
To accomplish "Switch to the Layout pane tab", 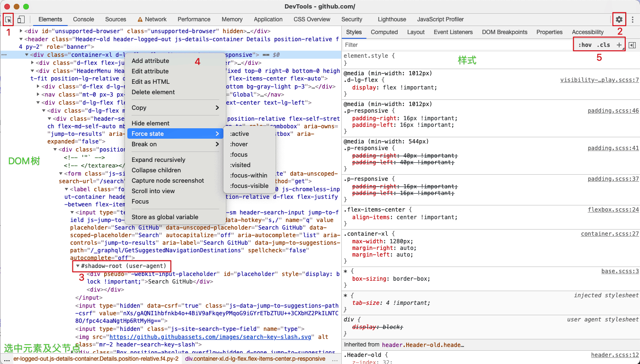I will pyautogui.click(x=416, y=32).
